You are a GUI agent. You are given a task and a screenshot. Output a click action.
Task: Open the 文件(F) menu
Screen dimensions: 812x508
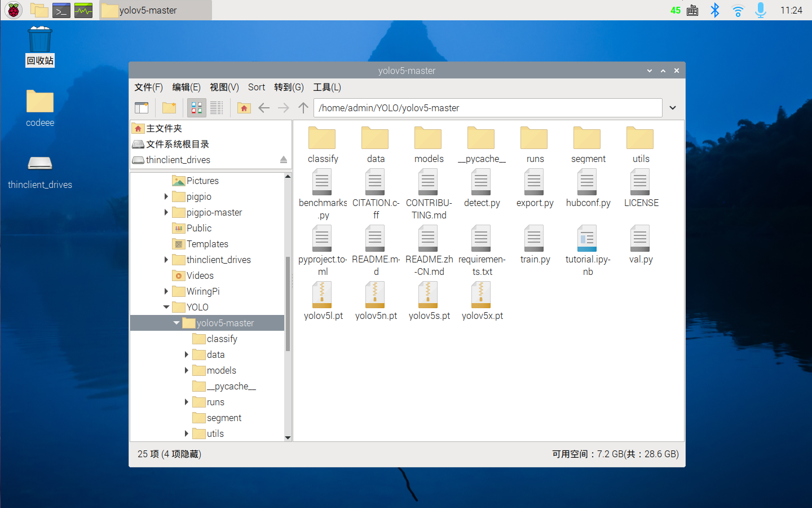pos(148,87)
